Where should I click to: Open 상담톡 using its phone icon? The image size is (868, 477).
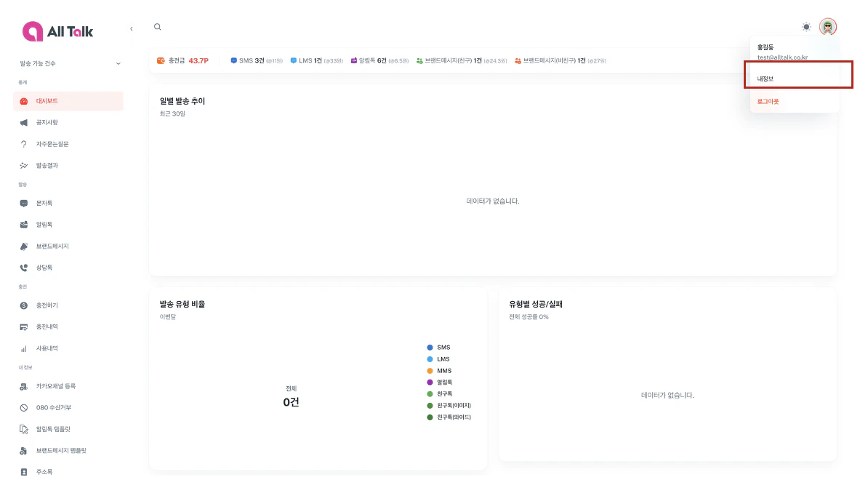[23, 268]
